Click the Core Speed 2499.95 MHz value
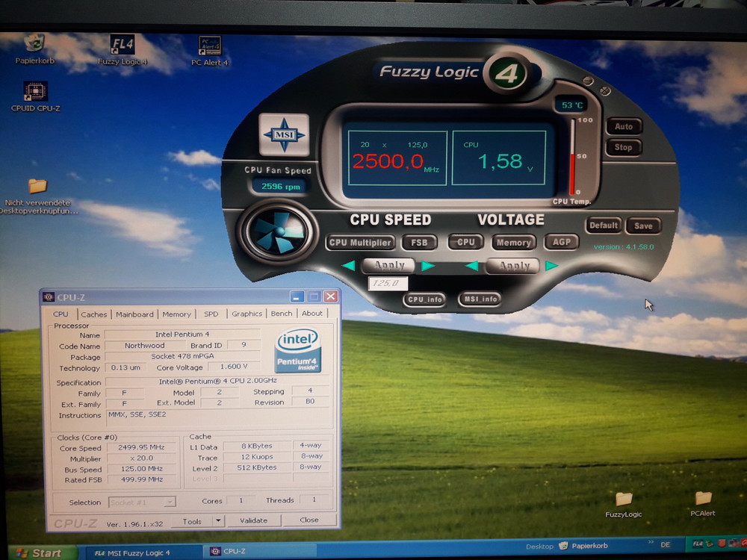The image size is (747, 560). coord(141,447)
